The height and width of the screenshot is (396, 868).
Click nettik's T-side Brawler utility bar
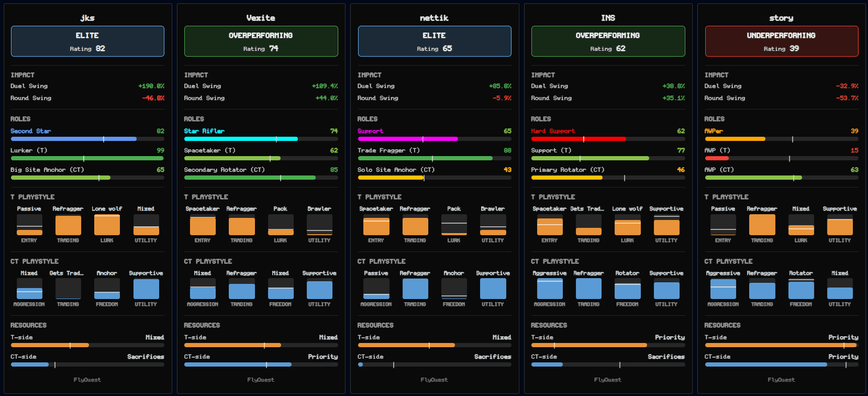[493, 225]
